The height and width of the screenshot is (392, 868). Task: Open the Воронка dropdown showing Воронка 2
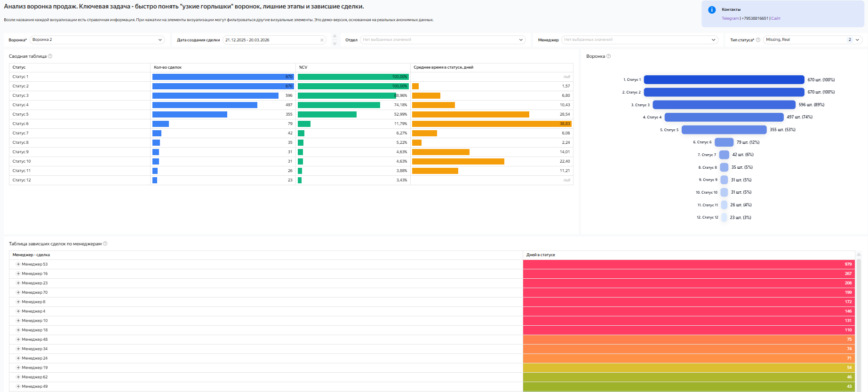[x=97, y=40]
